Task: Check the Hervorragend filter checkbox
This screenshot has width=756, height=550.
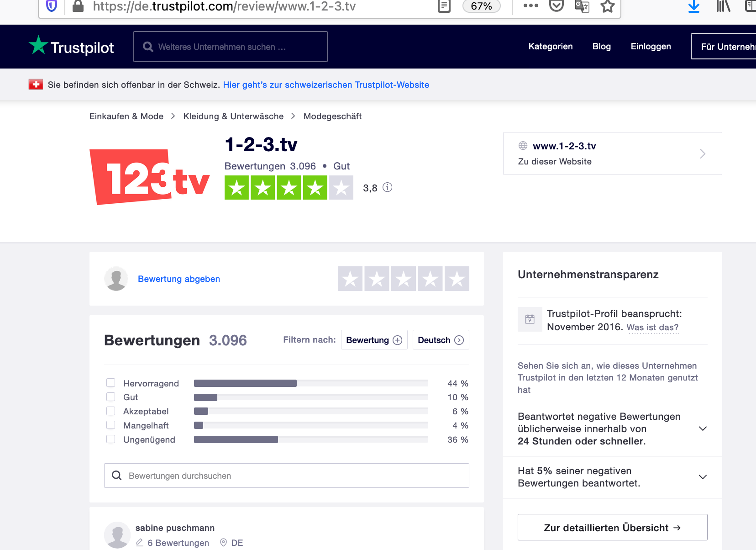Action: tap(111, 383)
